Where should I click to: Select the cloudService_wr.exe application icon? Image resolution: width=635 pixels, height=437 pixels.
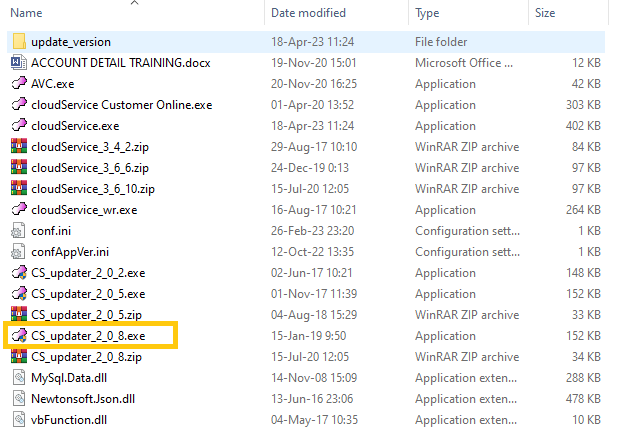click(18, 210)
